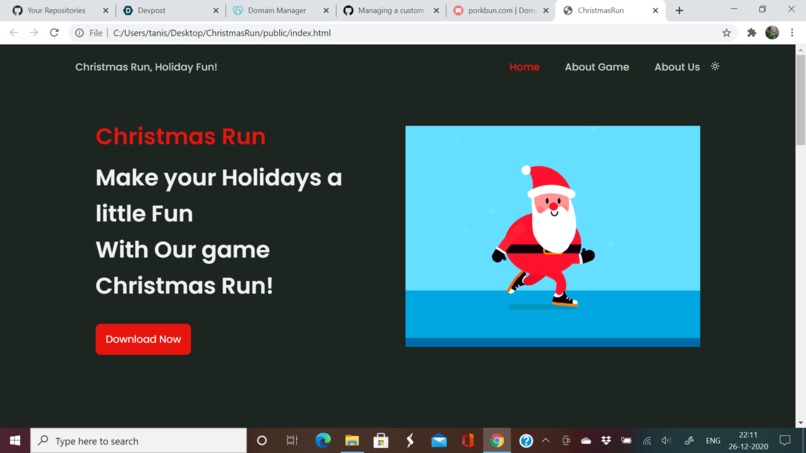Viewport: 806px width, 453px height.
Task: Open a new browser tab
Action: click(x=679, y=10)
